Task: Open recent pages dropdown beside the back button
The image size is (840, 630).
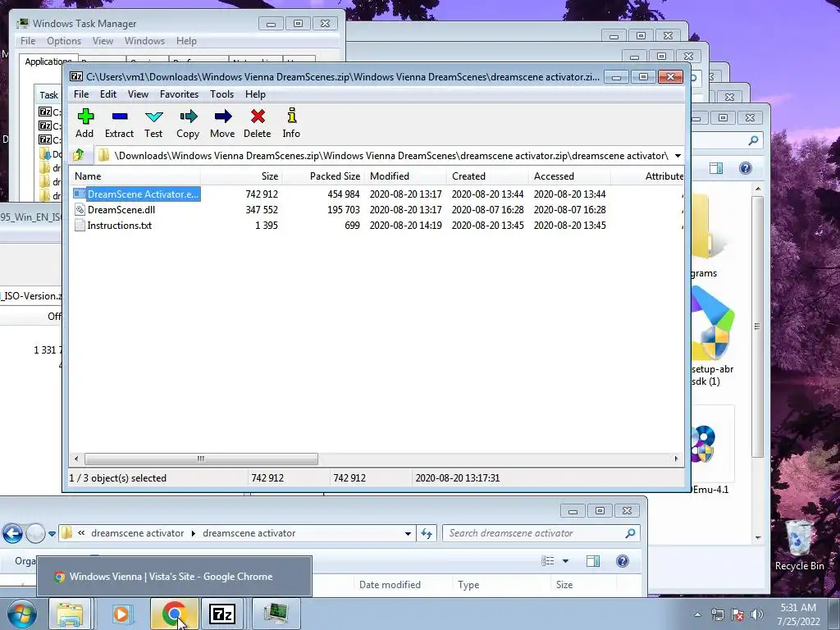Action: [52, 533]
